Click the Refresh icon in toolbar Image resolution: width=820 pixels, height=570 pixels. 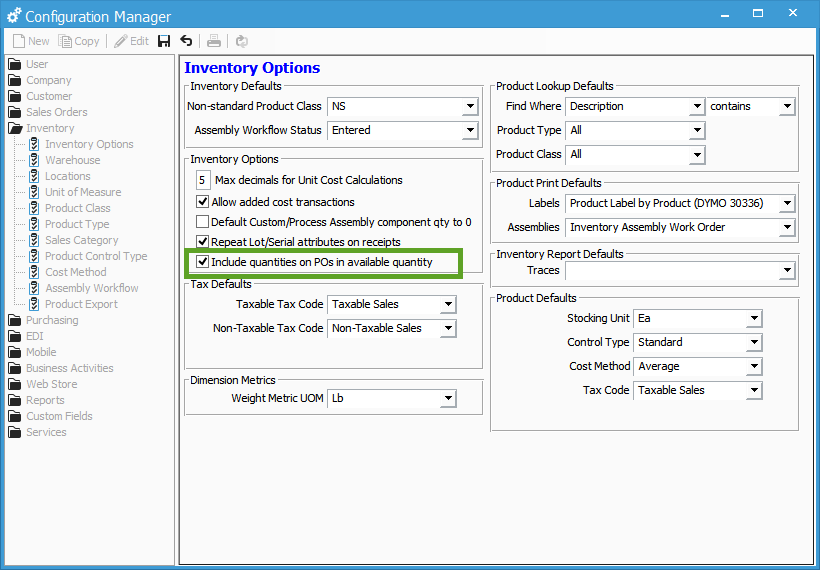pyautogui.click(x=241, y=41)
